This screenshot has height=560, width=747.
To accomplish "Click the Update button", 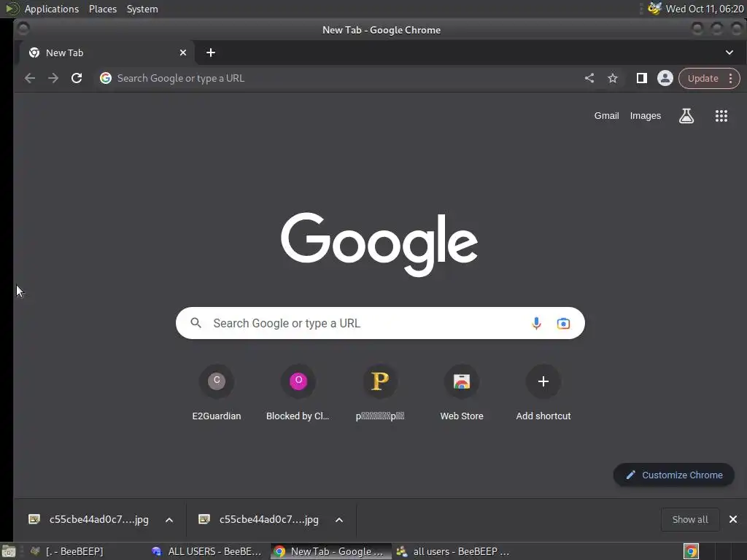I will (x=703, y=79).
